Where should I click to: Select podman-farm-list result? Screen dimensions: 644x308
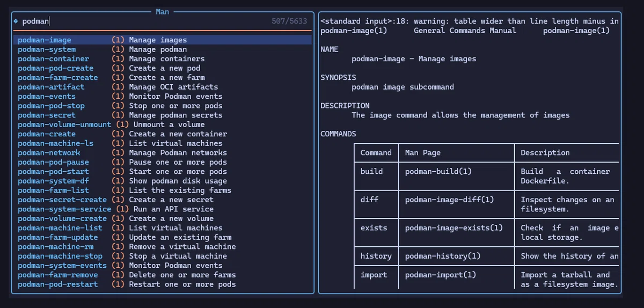tap(162, 190)
